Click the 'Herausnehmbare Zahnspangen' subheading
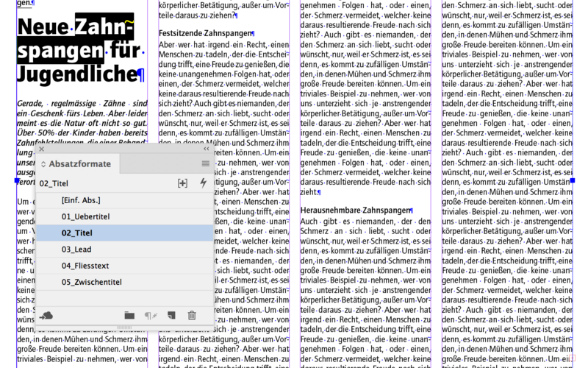Image resolution: width=588 pixels, height=368 pixels. point(355,210)
